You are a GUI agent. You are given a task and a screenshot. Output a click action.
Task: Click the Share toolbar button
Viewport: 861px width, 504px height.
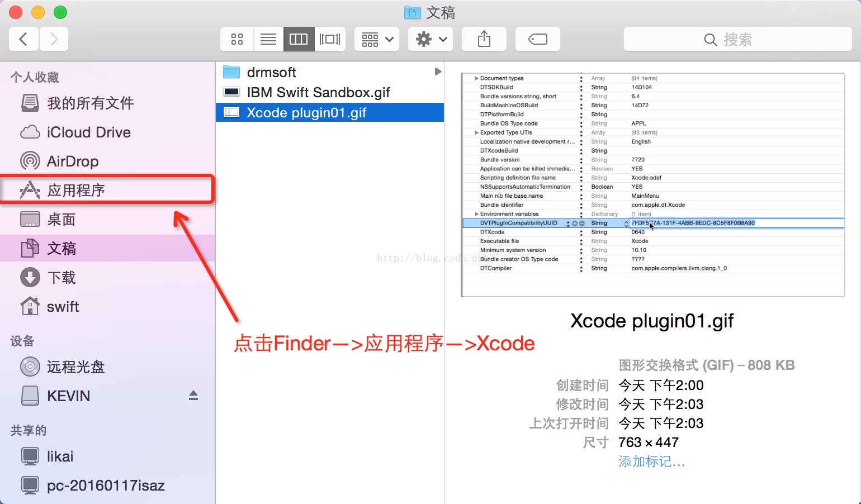[x=484, y=39]
